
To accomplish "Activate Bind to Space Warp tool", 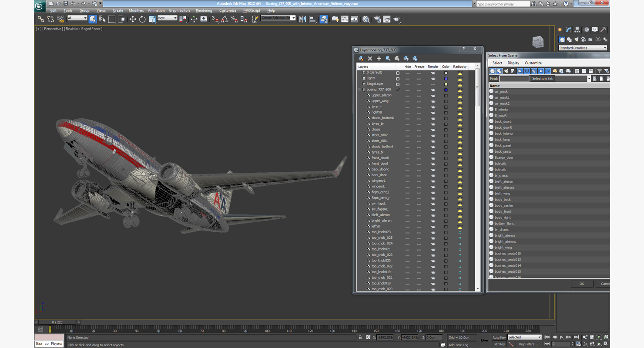I will (60, 19).
